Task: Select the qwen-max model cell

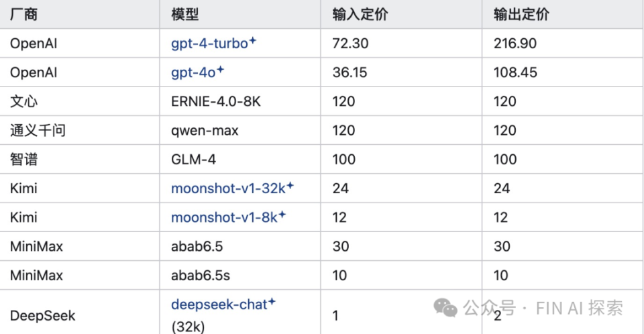Action: click(x=240, y=130)
